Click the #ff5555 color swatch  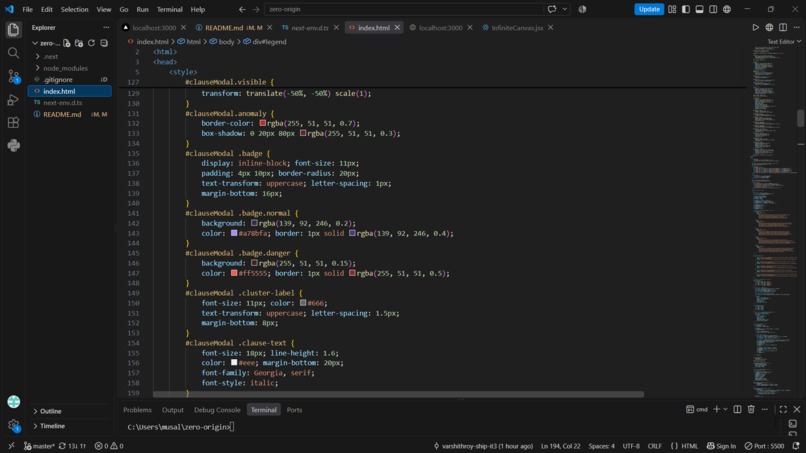pos(234,273)
